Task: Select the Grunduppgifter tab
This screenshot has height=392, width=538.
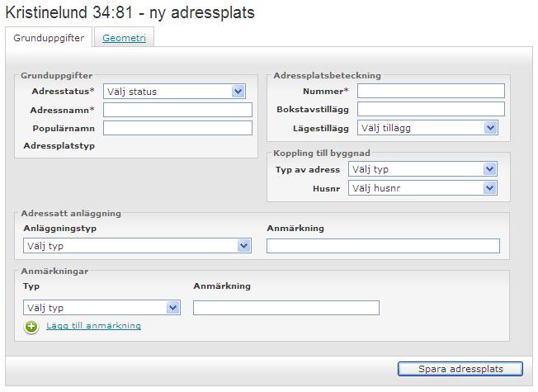Action: click(x=49, y=38)
